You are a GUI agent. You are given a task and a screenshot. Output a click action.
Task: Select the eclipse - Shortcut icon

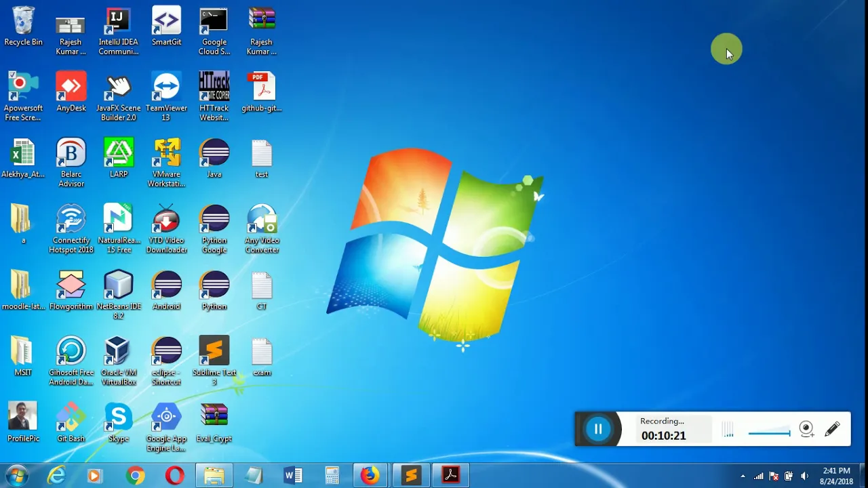166,361
